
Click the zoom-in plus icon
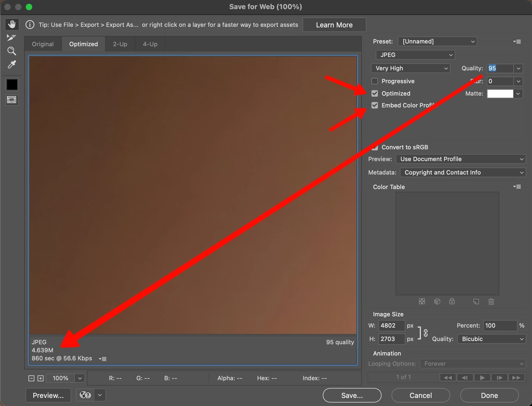click(41, 378)
